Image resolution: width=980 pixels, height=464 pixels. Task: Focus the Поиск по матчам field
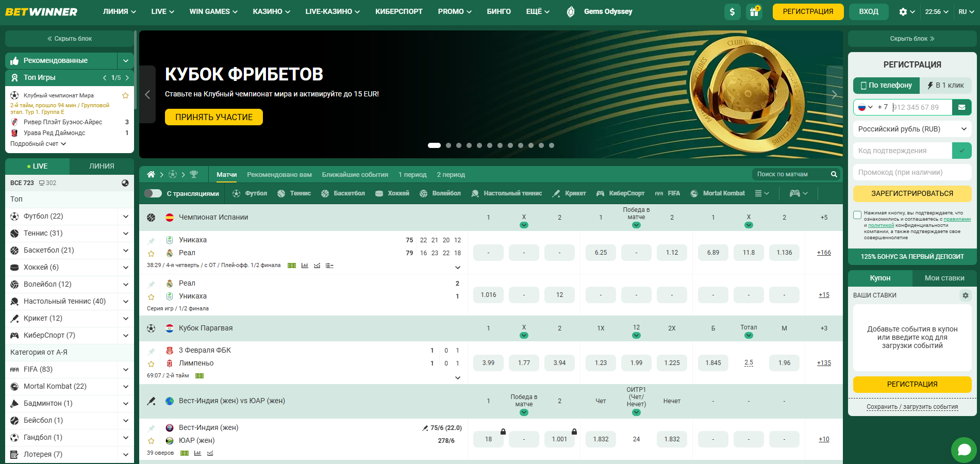[x=791, y=174]
